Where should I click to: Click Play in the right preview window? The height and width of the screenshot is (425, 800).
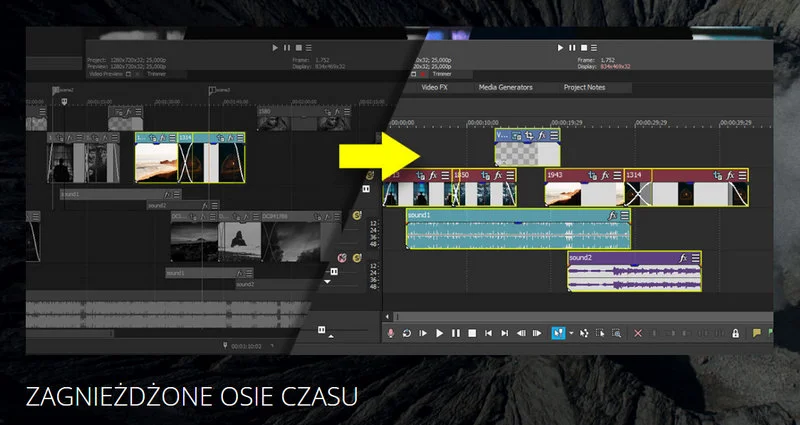point(560,48)
